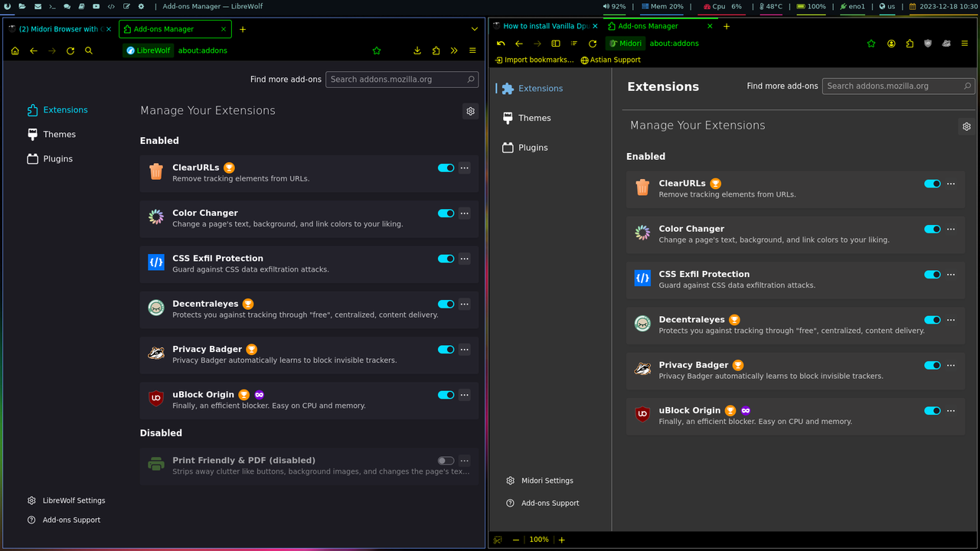Switch to How to install Vanilla tab
980x551 pixels.
tap(546, 26)
